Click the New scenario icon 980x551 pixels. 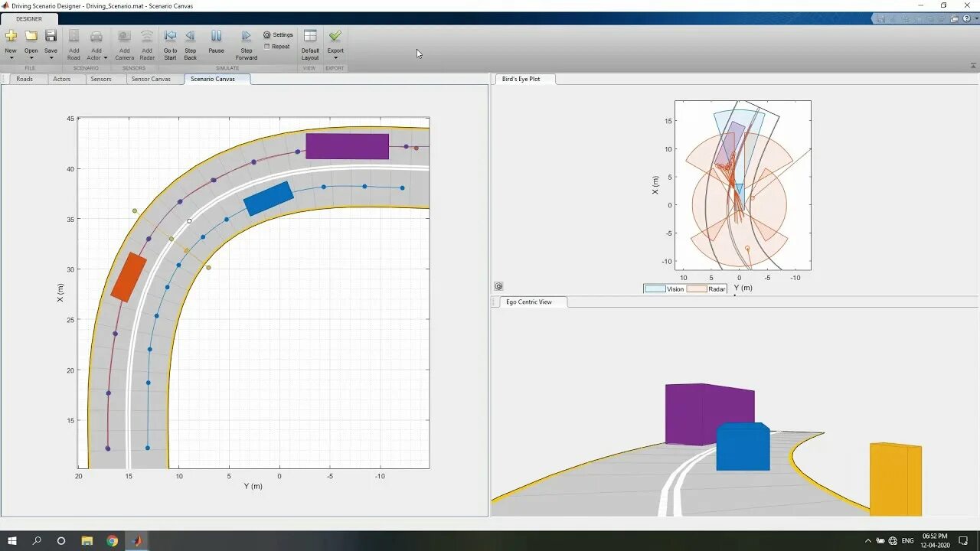click(11, 36)
